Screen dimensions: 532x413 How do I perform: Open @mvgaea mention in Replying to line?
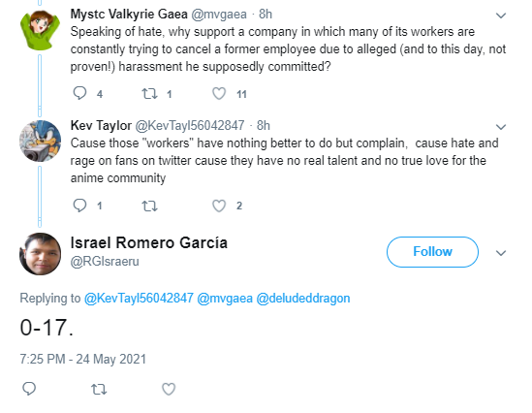[x=225, y=299]
